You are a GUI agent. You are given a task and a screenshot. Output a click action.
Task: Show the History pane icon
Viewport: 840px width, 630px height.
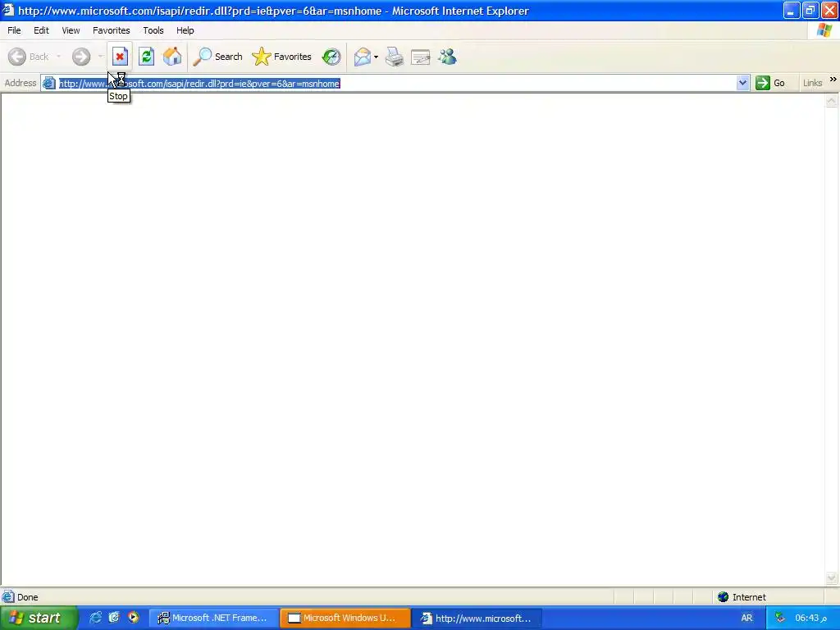click(331, 57)
